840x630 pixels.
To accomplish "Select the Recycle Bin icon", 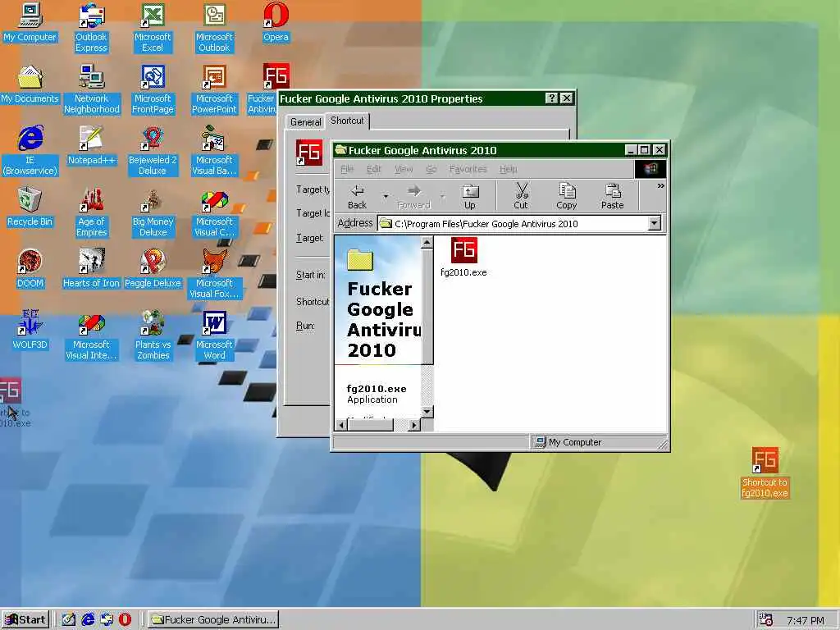I will coord(30,208).
